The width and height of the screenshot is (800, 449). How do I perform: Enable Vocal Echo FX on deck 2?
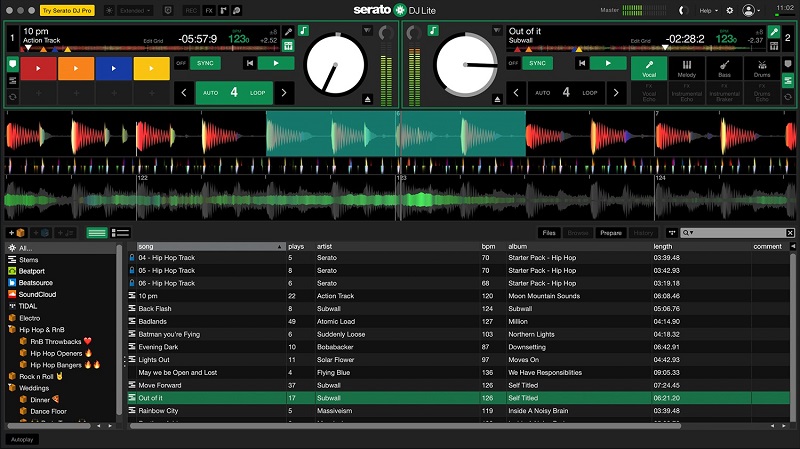pyautogui.click(x=649, y=93)
